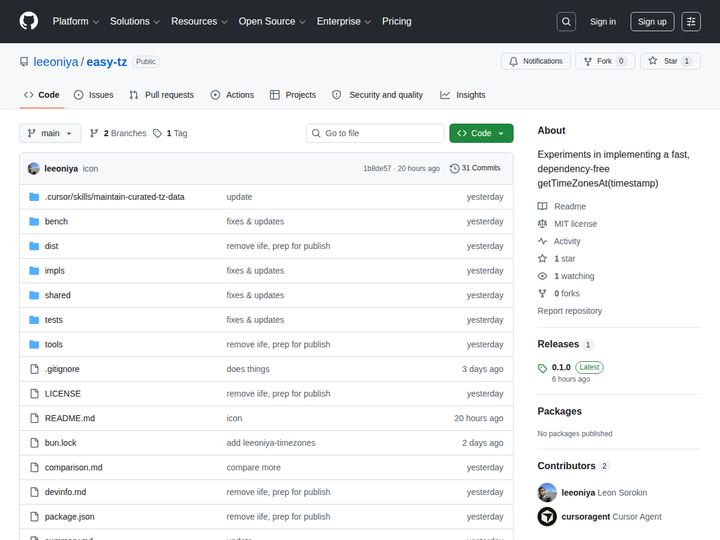
Task: Open .cursor/skills/maintain-curated-tz-data folder
Action: [x=114, y=197]
